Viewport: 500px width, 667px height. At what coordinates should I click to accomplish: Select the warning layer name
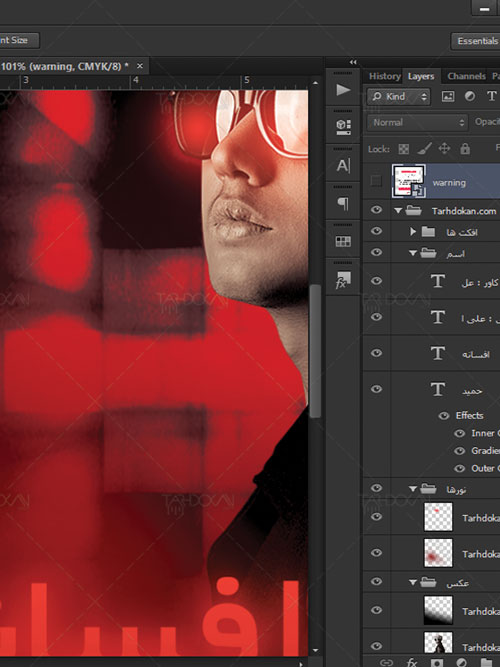point(449,182)
